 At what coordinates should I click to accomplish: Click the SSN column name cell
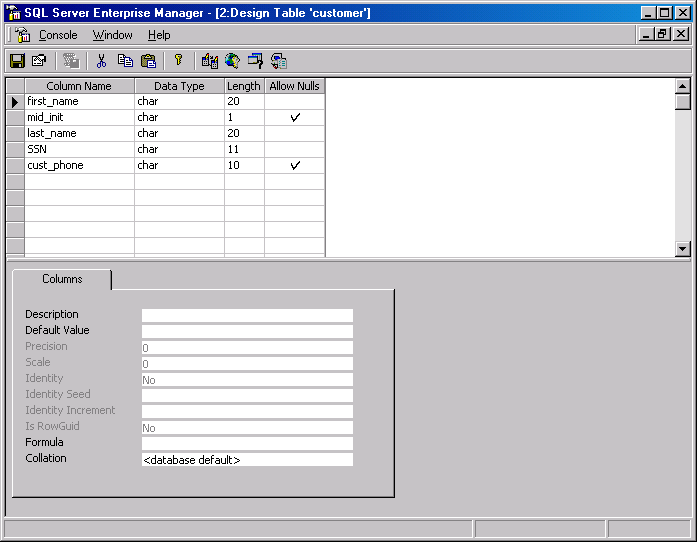(x=80, y=149)
